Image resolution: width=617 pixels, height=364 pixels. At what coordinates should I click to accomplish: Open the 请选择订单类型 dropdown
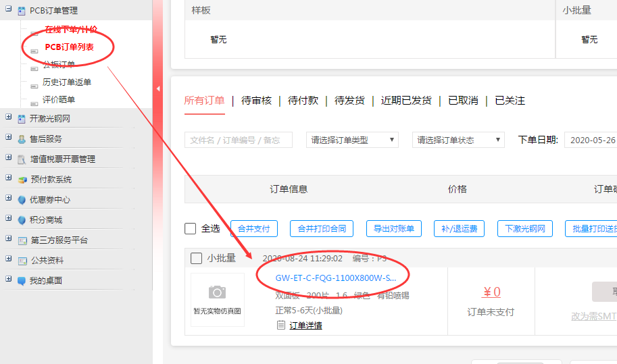tap(352, 140)
